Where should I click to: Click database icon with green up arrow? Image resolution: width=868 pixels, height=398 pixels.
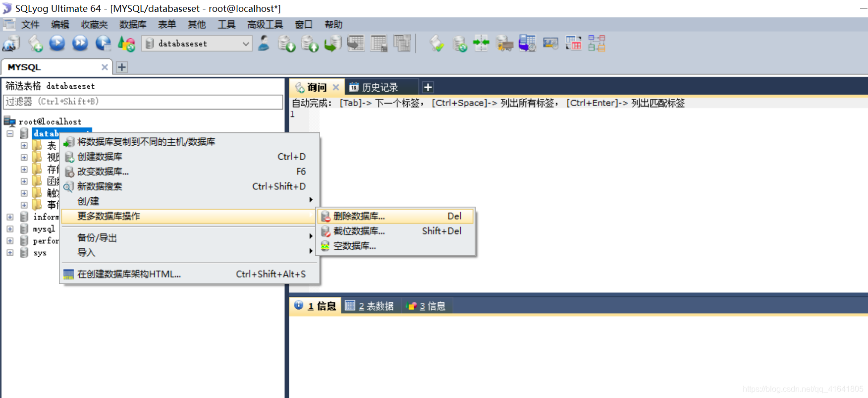tap(310, 44)
